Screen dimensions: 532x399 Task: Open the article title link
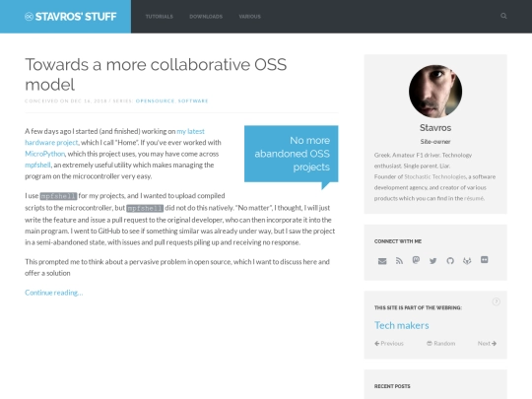156,74
